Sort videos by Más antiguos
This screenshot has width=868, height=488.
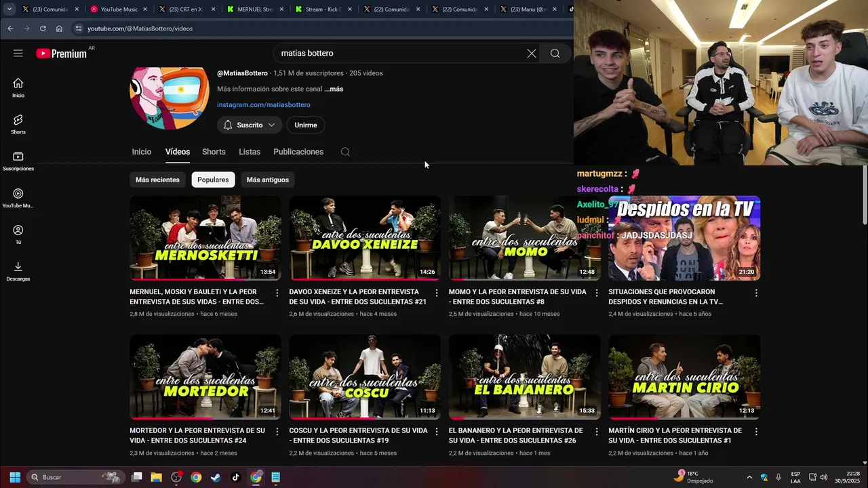pos(268,180)
